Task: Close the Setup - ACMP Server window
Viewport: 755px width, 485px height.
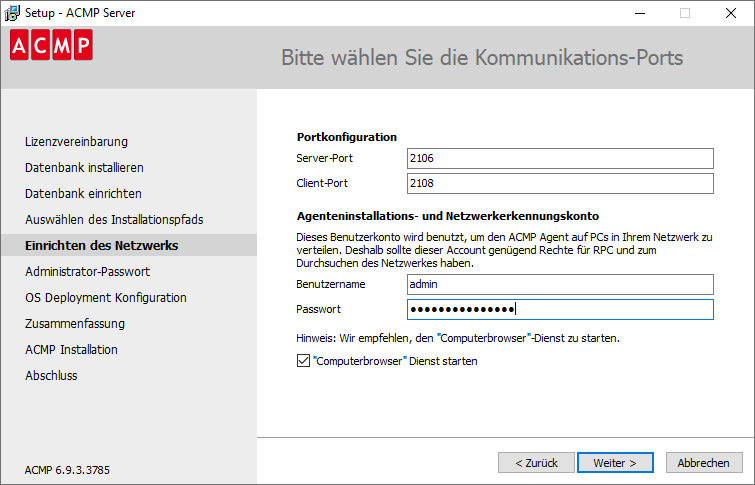Action: pos(730,13)
